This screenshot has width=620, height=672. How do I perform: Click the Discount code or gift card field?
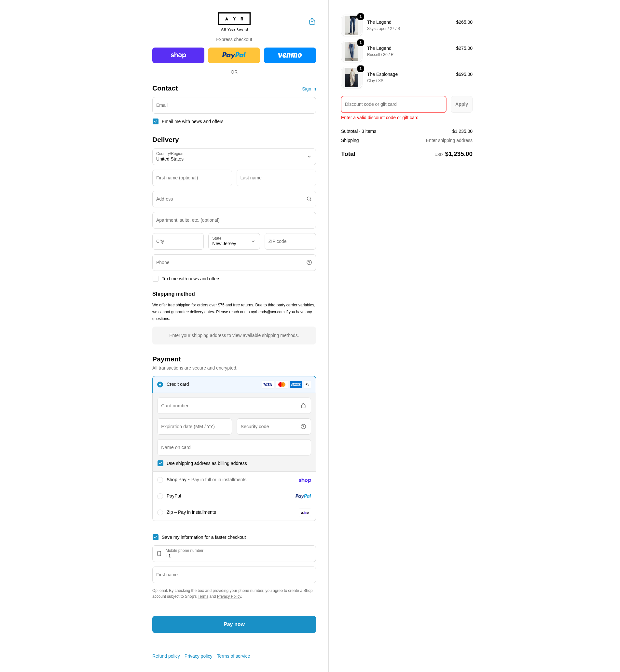click(x=393, y=105)
